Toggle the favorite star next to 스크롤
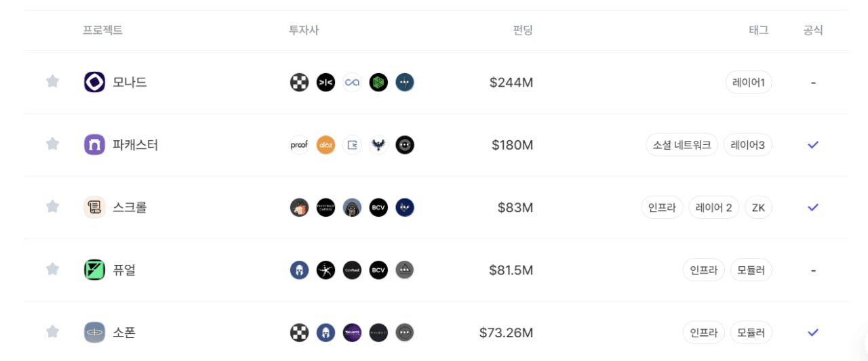Viewport: 868px width, 361px height. [52, 207]
